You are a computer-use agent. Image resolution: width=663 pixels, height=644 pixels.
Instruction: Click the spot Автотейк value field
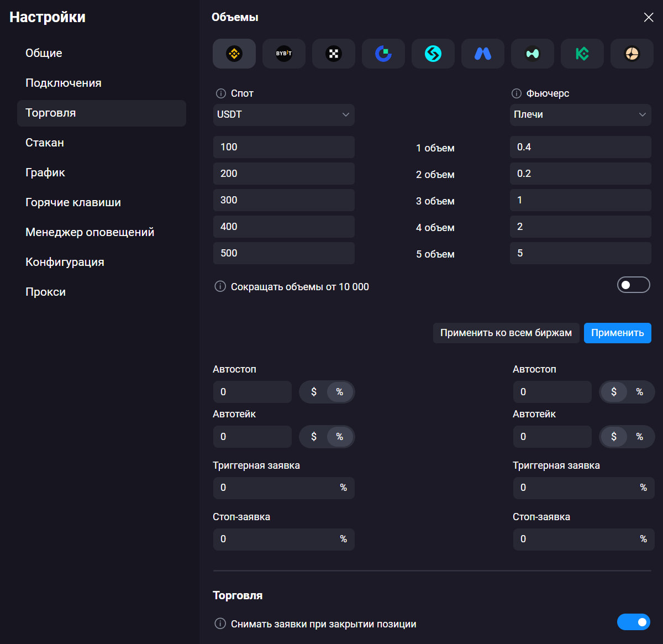pos(252,437)
